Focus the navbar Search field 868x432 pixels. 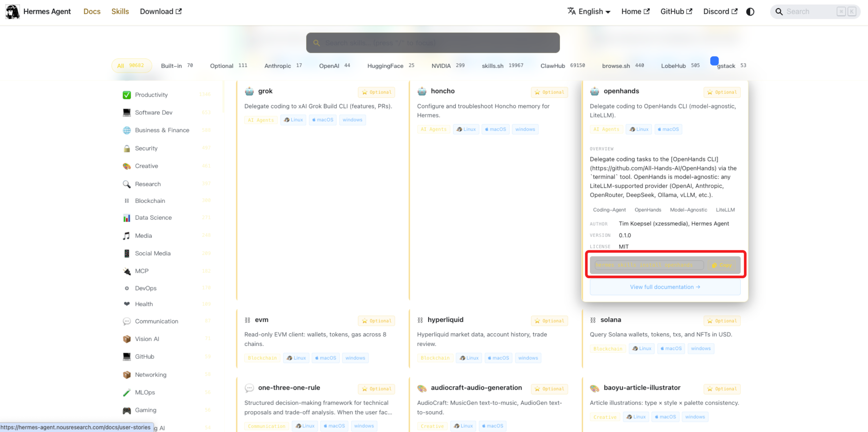(x=815, y=12)
